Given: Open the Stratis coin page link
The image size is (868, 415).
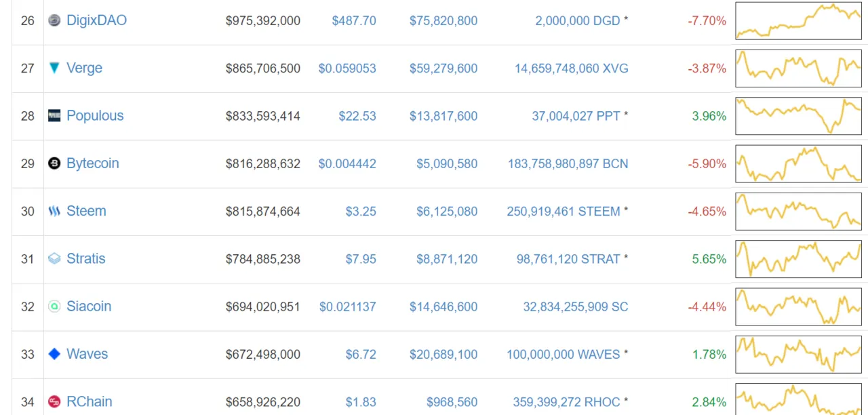Looking at the screenshot, I should [85, 258].
